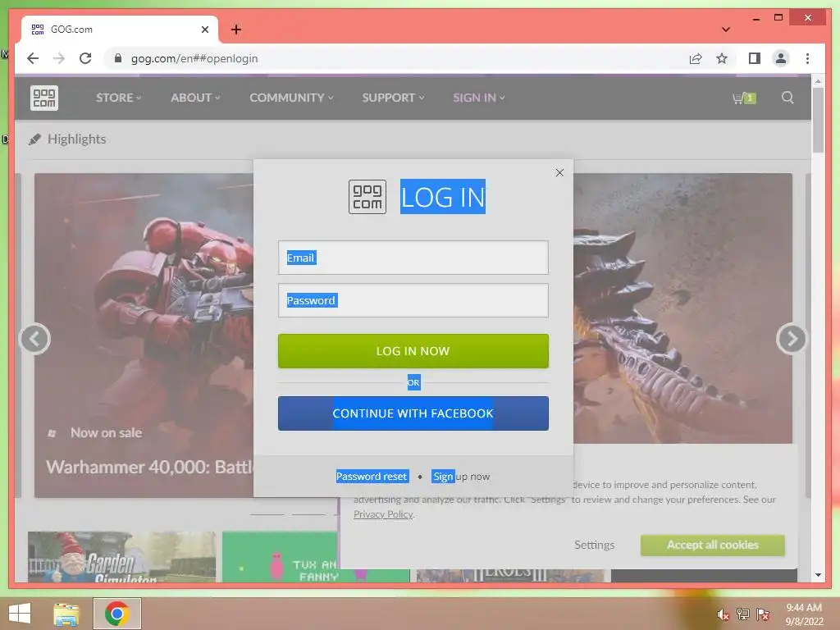Show next highlight with the right carousel arrow
Screen dimensions: 840x630
tap(792, 339)
